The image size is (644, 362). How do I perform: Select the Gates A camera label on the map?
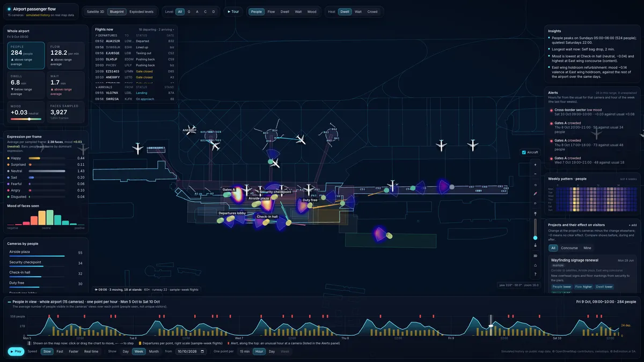tap(229, 189)
